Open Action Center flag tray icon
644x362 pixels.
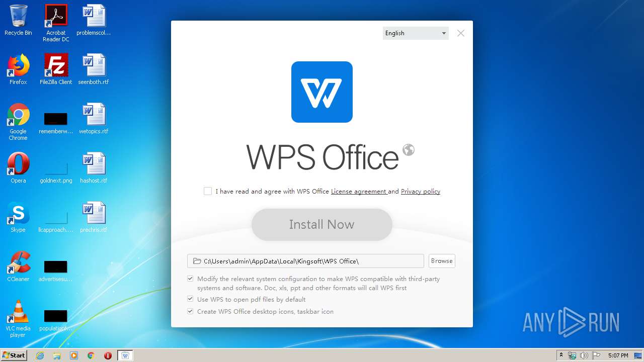click(596, 355)
